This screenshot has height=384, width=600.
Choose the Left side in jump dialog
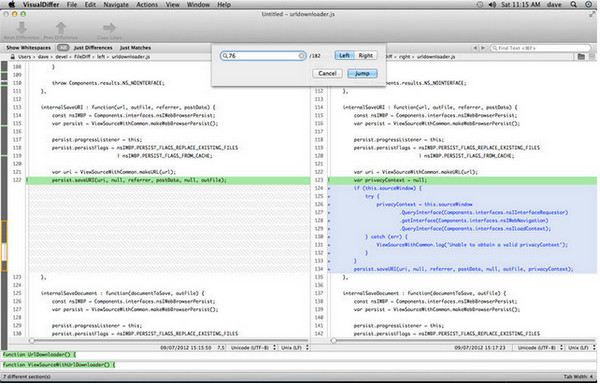tap(344, 55)
